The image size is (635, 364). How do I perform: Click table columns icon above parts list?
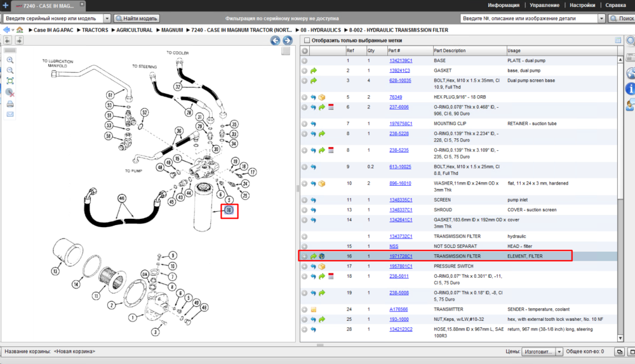[x=618, y=40]
